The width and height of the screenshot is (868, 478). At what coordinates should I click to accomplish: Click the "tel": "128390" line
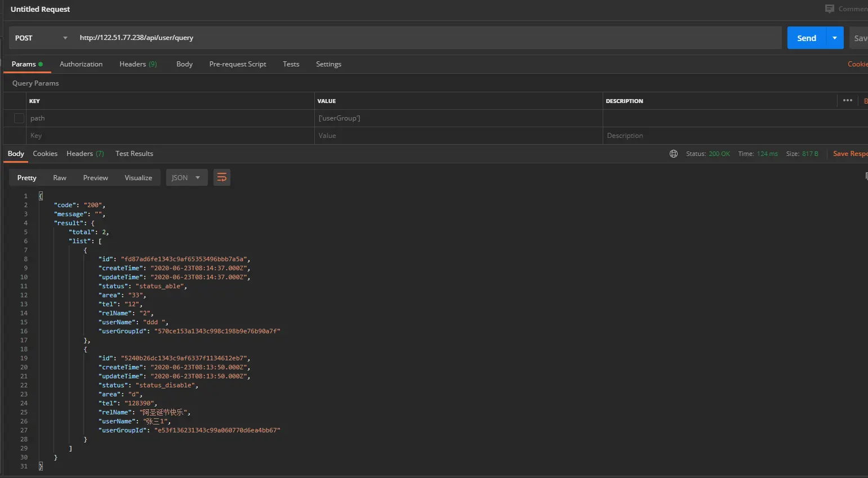(128, 403)
